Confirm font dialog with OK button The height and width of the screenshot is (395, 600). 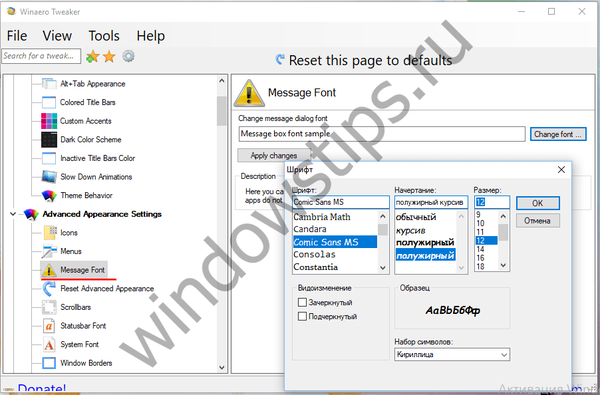coord(538,203)
